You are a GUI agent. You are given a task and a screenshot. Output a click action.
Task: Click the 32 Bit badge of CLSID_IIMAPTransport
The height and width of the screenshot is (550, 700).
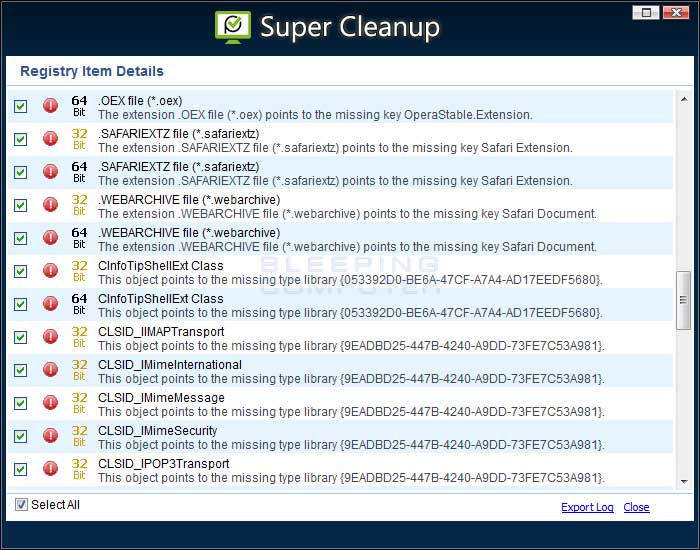pos(79,338)
